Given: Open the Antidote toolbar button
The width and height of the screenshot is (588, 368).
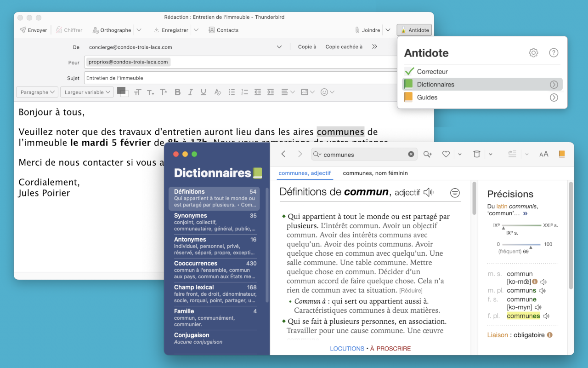Looking at the screenshot, I should point(414,30).
